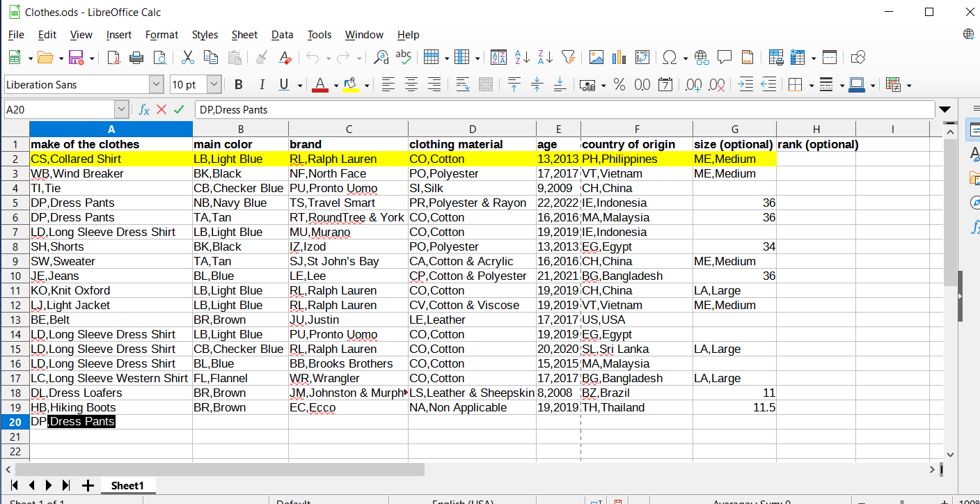Apply red font color swatch
The height and width of the screenshot is (504, 980).
pos(320,85)
